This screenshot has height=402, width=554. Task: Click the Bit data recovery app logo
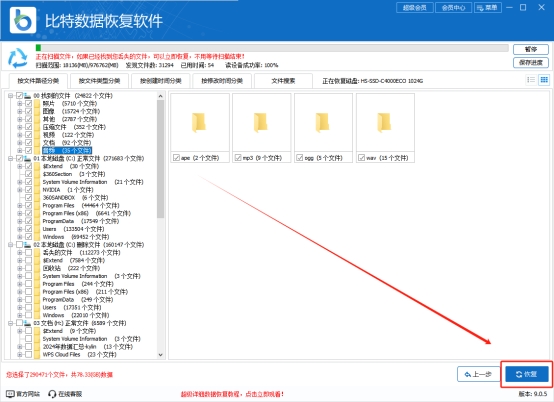(x=23, y=20)
